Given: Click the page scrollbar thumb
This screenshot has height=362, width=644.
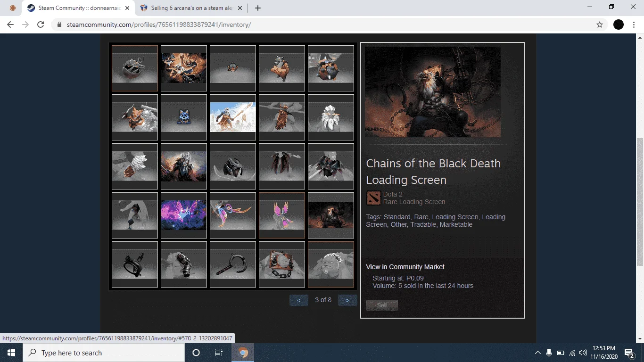Looking at the screenshot, I should click(640, 202).
